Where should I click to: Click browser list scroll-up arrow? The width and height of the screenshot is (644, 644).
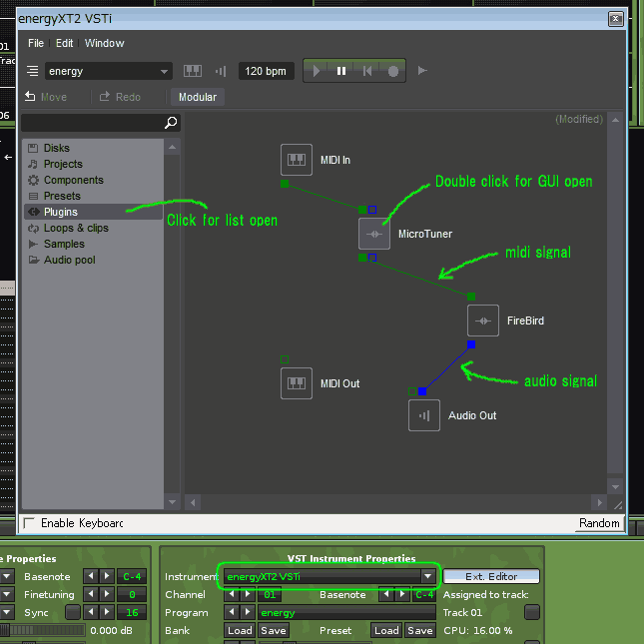(x=172, y=147)
